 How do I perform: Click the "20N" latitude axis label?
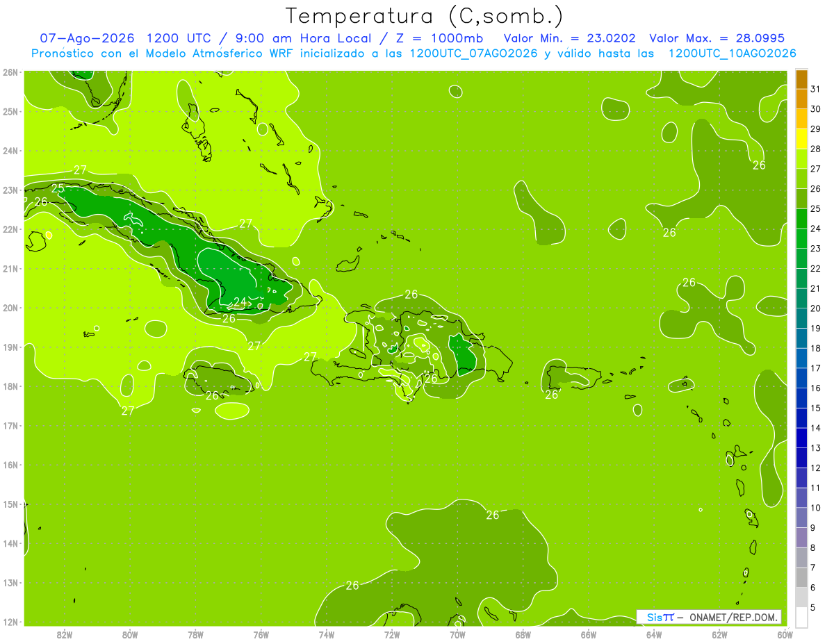[x=10, y=308]
